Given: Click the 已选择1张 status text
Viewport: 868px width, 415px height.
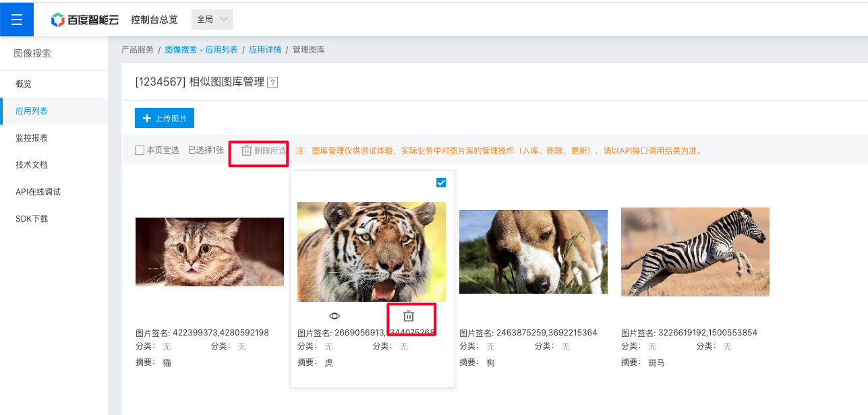Looking at the screenshot, I should (206, 150).
